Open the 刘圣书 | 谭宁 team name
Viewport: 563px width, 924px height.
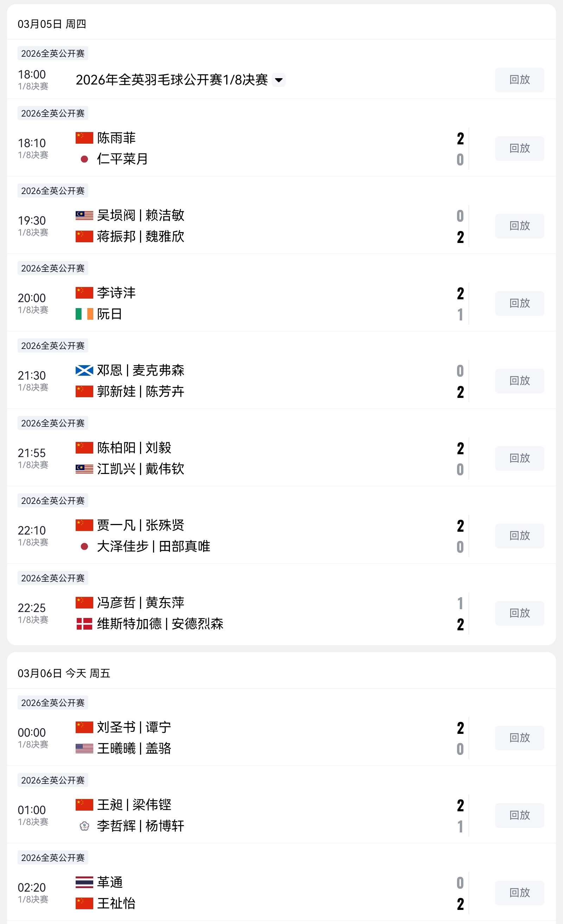pos(134,727)
